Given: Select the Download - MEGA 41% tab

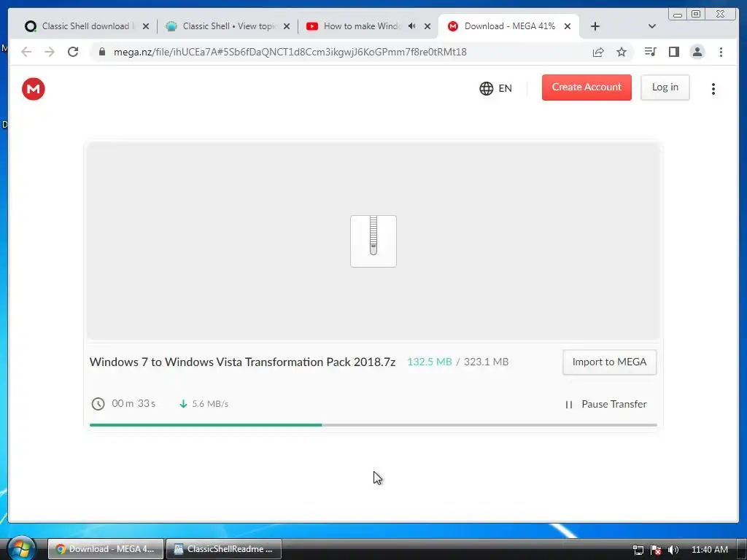Looking at the screenshot, I should click(509, 26).
